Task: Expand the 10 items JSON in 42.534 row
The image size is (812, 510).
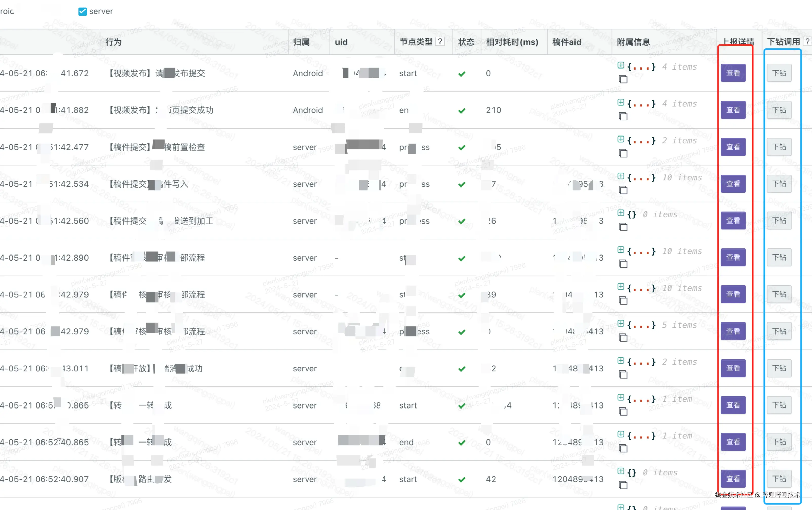Action: click(x=620, y=176)
